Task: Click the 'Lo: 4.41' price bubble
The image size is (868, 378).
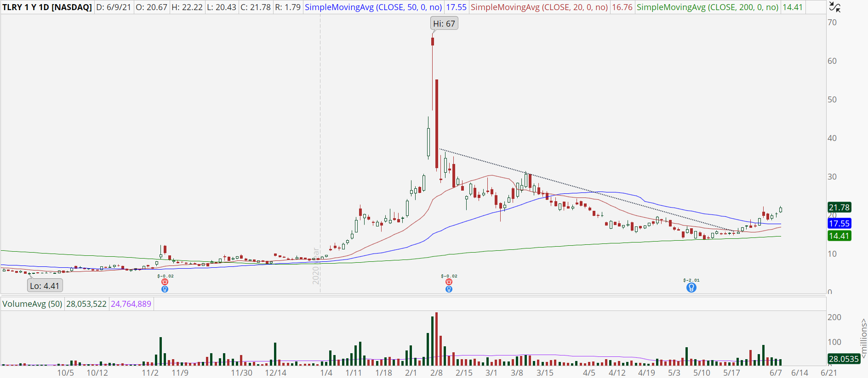Action: 45,286
